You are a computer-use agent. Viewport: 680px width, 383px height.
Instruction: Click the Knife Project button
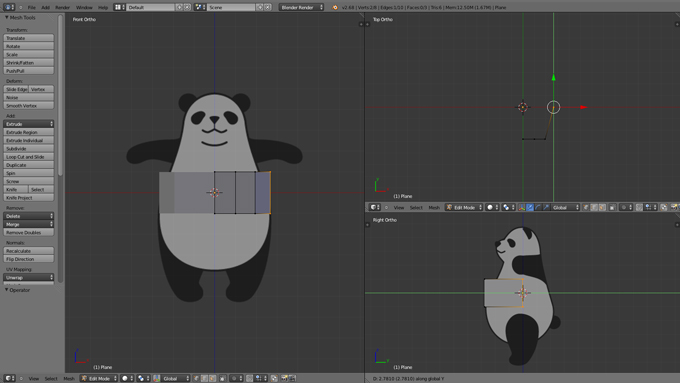pos(29,198)
